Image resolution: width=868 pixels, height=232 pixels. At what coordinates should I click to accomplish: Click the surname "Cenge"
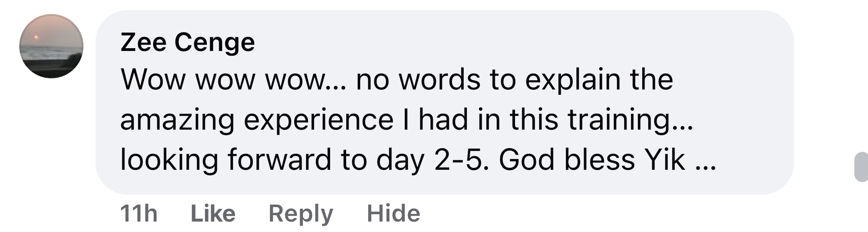coord(215,42)
